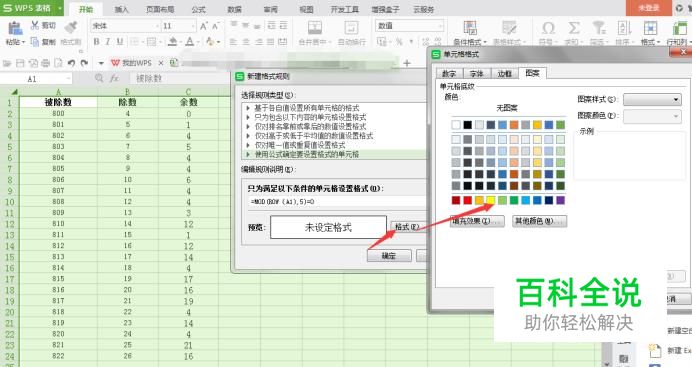Click the Undo arrow in quick toolbar
Image resolution: width=692 pixels, height=367 pixels.
[71, 63]
